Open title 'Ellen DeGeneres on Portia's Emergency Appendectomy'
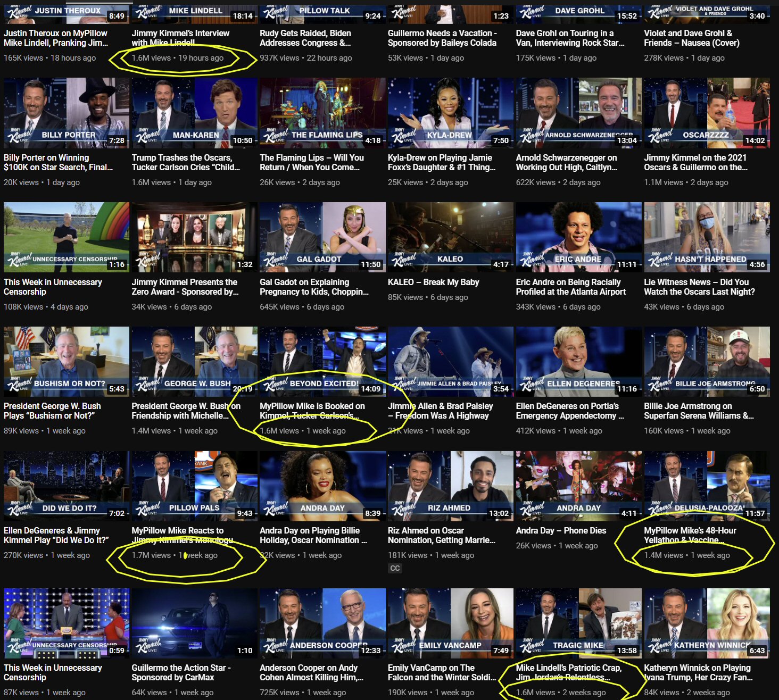779x700 pixels. (570, 411)
